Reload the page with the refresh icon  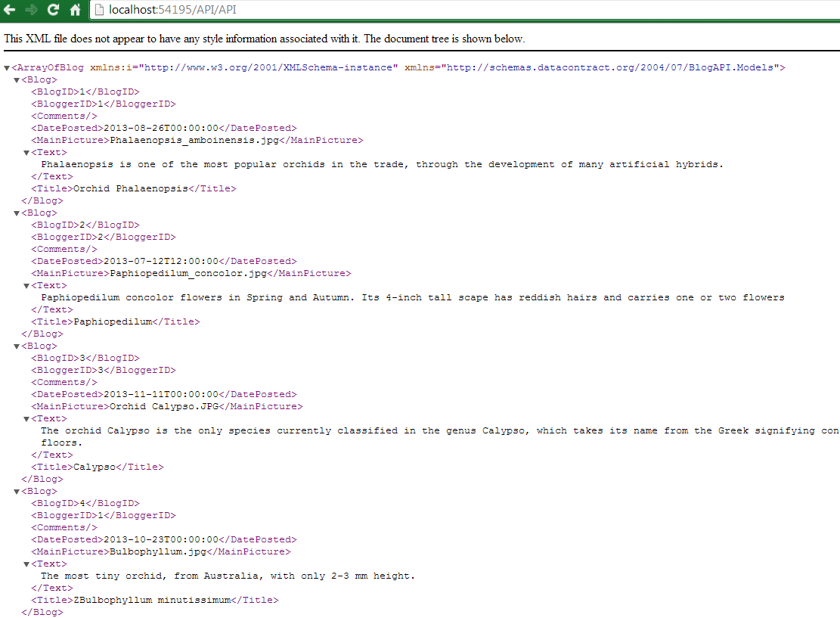pyautogui.click(x=52, y=10)
